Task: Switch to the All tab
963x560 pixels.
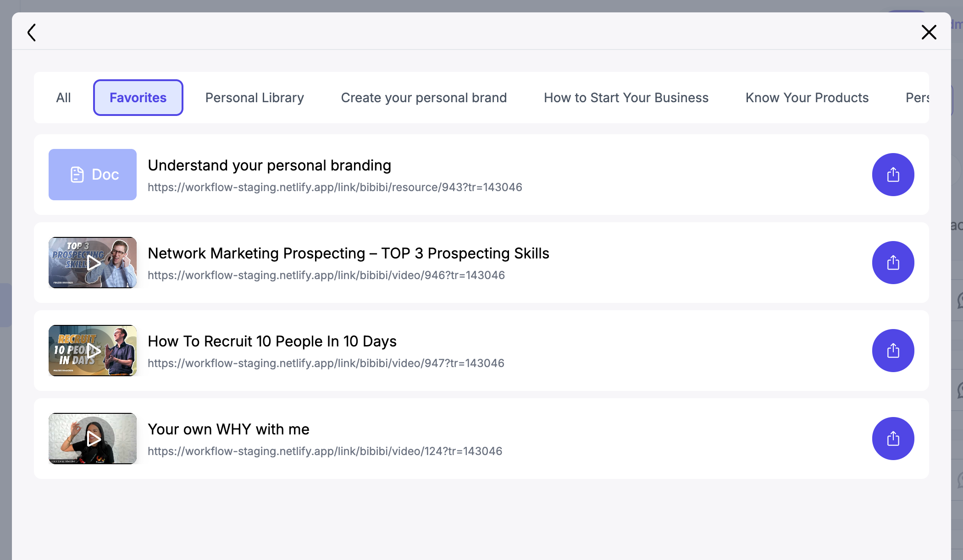Action: [x=63, y=98]
